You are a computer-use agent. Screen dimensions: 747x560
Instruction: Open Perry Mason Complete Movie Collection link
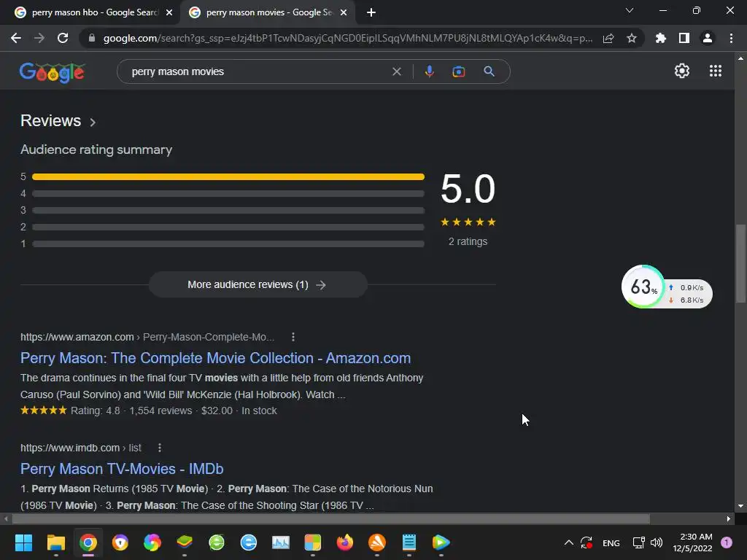(215, 358)
